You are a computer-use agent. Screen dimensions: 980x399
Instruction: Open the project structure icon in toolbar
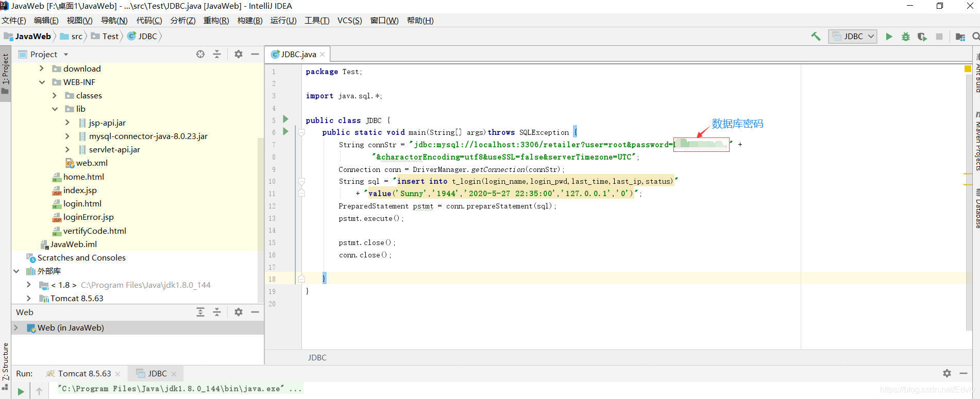pyautogui.click(x=960, y=37)
